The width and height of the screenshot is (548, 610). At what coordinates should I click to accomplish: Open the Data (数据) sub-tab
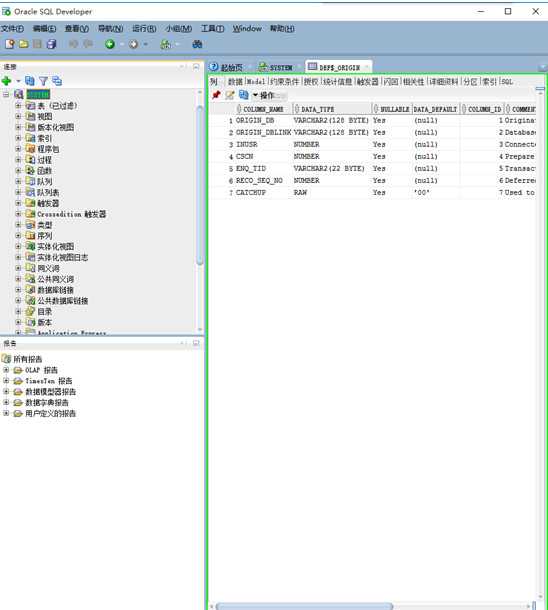[235, 82]
